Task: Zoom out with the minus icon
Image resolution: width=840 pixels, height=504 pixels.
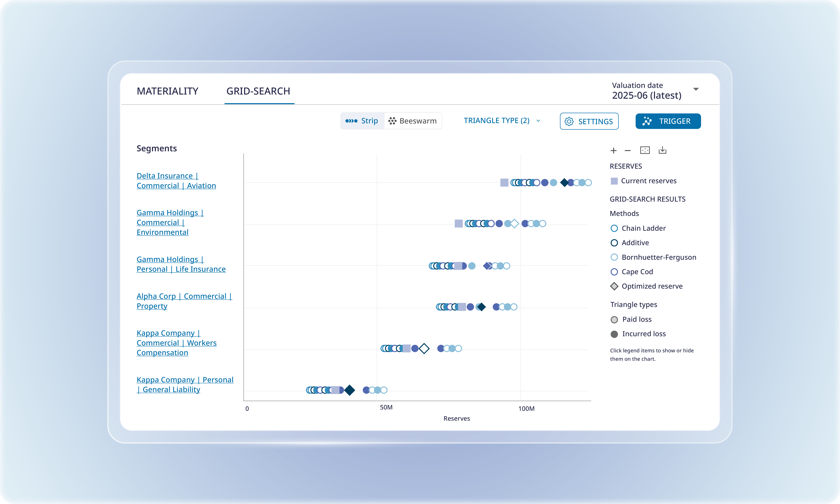Action: point(627,150)
